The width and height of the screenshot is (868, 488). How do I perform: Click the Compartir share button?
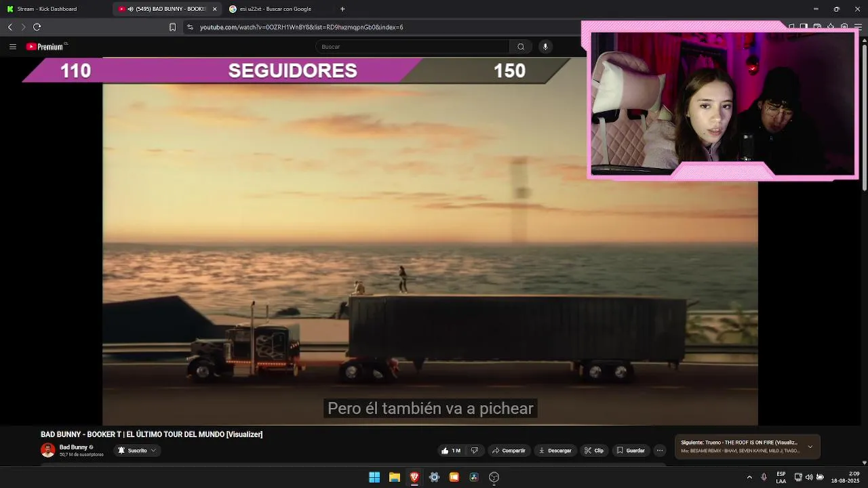tap(509, 451)
